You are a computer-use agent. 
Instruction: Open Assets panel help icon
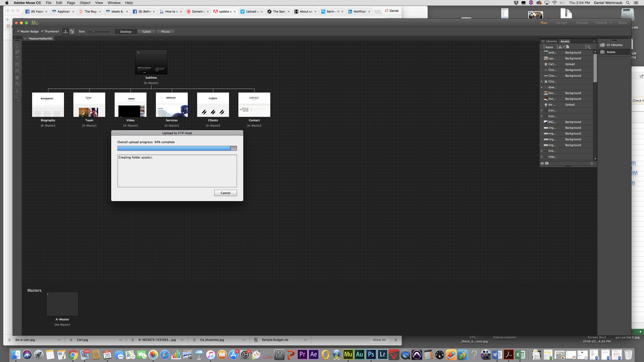tap(542, 163)
